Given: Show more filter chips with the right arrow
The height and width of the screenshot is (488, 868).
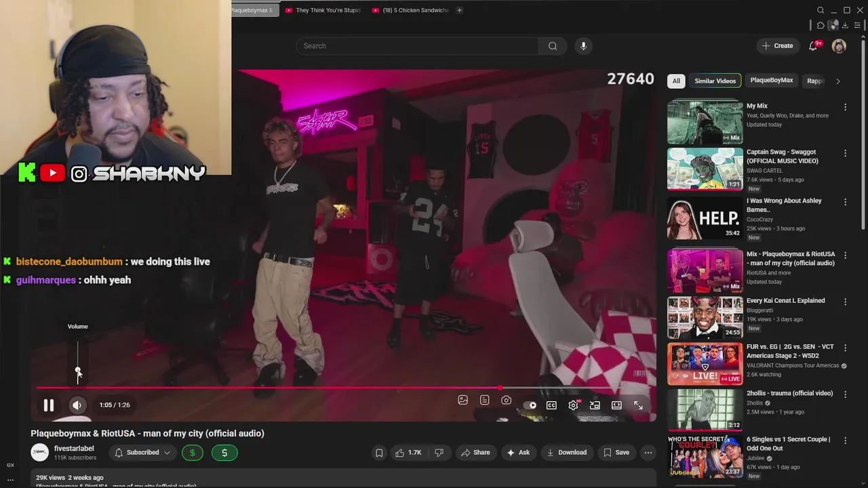Looking at the screenshot, I should coord(837,81).
